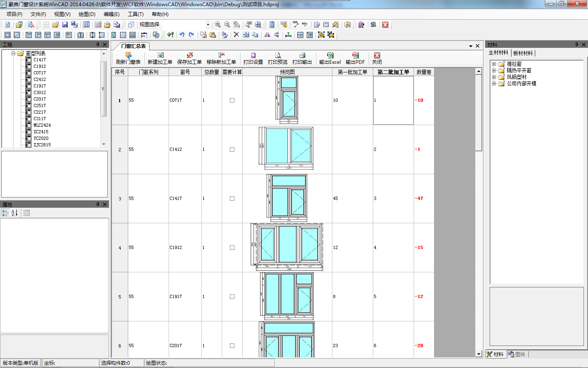588x368 pixels.
Task: Toggle 需要计算 checkbox for C0717
Action: [x=232, y=100]
